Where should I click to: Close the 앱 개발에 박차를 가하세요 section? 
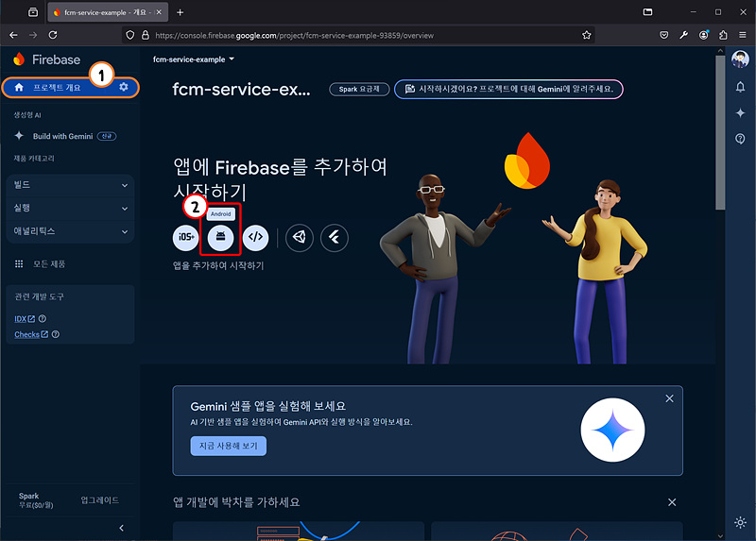pyautogui.click(x=672, y=502)
